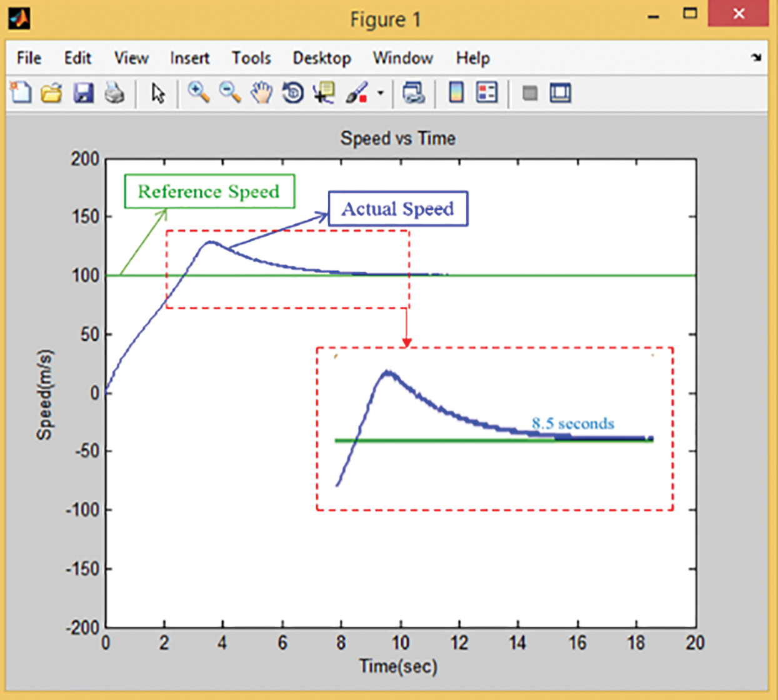
Task: Click the Hide Plot Tools button
Action: (x=530, y=93)
